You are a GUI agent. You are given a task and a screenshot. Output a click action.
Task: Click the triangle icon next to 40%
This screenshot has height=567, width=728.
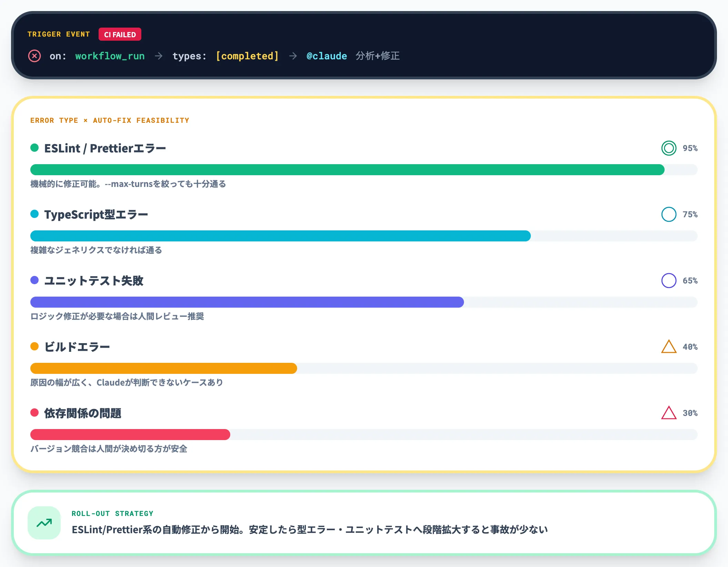[x=669, y=347]
